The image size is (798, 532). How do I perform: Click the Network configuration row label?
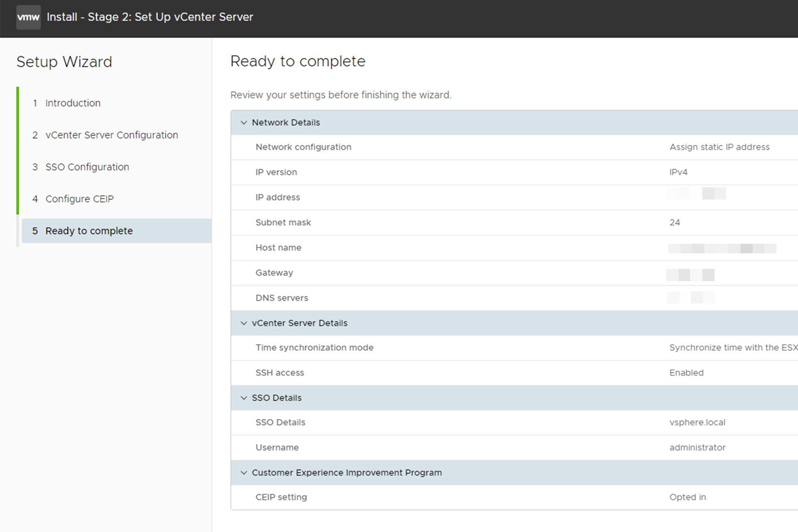coord(303,147)
